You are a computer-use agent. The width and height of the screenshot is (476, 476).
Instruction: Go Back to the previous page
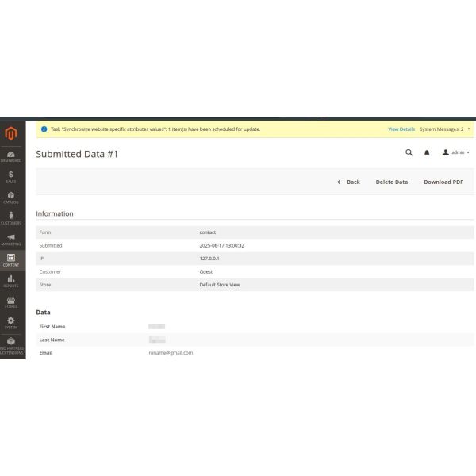pos(348,182)
